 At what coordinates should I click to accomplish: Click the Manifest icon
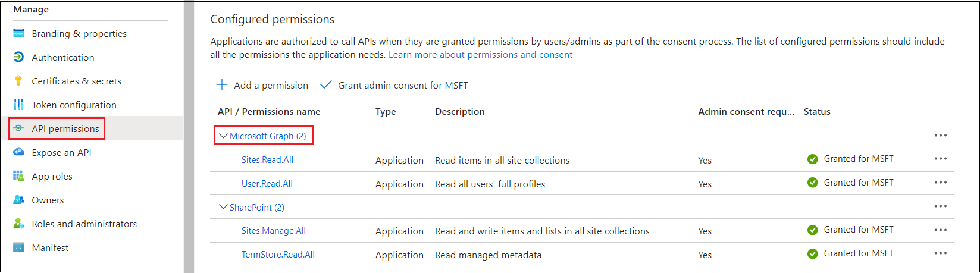point(18,247)
